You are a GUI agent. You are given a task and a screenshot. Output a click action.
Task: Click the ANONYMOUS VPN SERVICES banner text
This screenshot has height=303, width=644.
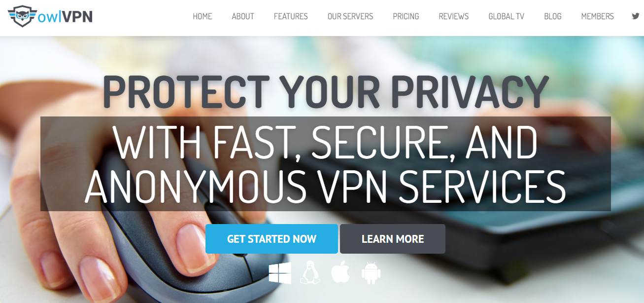click(325, 186)
